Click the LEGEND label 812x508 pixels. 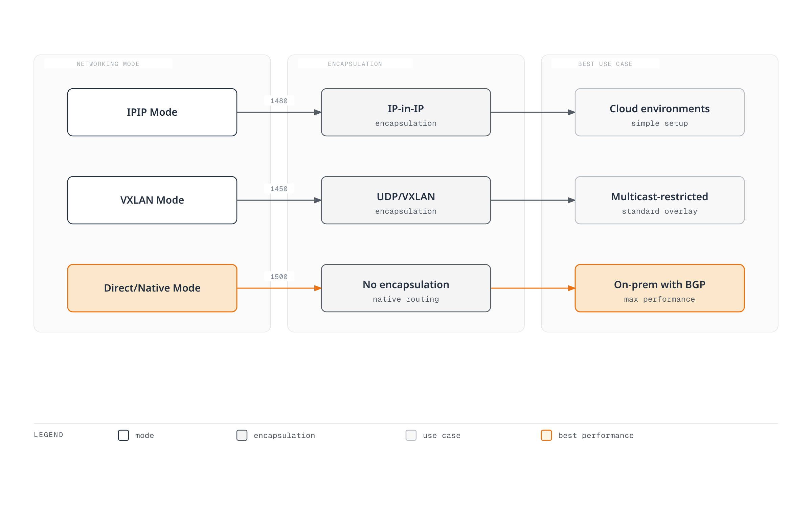(49, 435)
